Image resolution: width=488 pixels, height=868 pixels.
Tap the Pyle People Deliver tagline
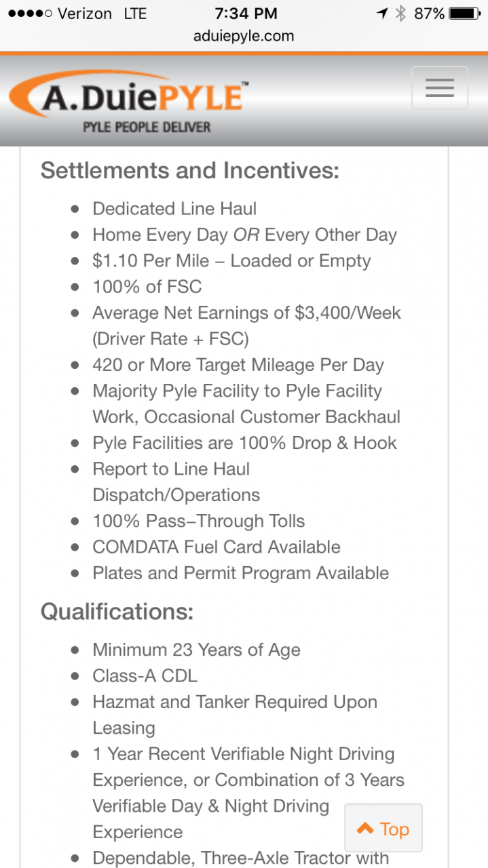(x=147, y=127)
